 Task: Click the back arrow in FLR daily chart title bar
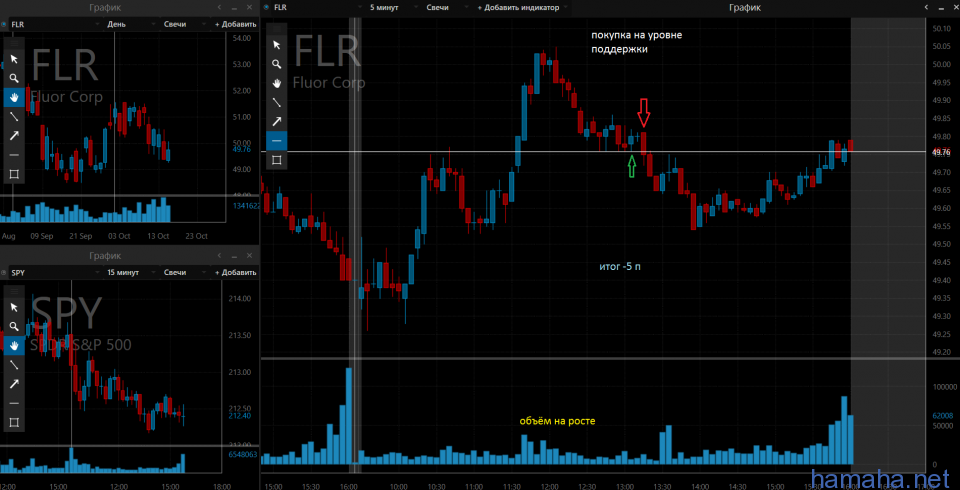[220, 7]
